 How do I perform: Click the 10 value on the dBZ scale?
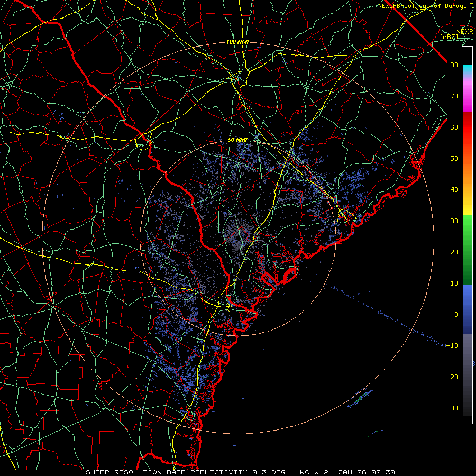coord(454,283)
